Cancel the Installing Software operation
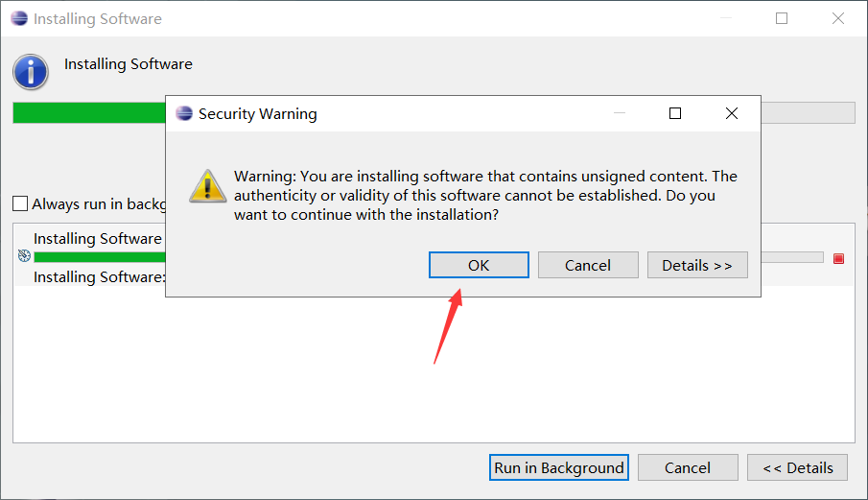Image resolution: width=868 pixels, height=500 pixels. 688,468
